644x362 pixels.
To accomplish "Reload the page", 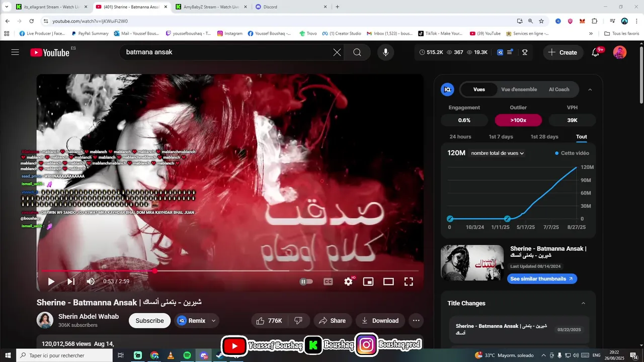I will 31,21.
